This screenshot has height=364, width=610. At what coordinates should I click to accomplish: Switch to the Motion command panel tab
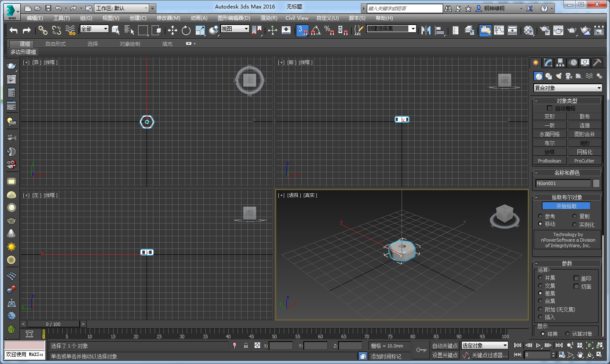pos(573,63)
